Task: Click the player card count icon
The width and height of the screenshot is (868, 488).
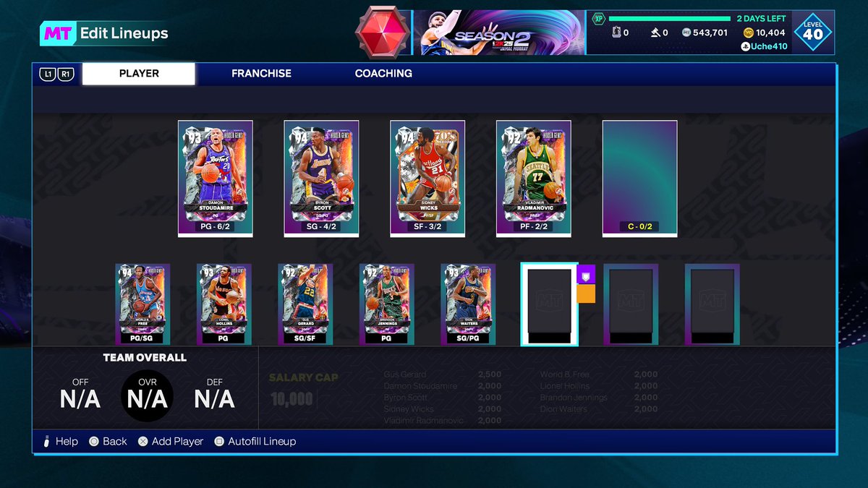Action: point(616,33)
